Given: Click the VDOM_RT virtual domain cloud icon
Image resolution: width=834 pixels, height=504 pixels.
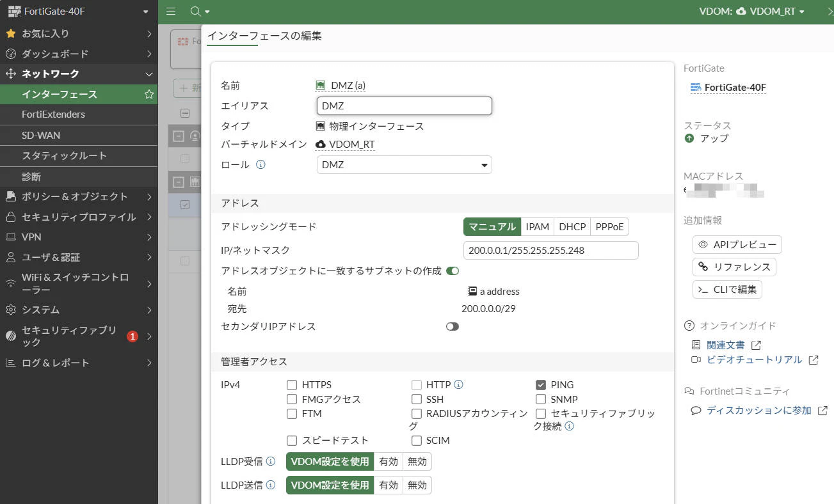Looking at the screenshot, I should tap(321, 145).
